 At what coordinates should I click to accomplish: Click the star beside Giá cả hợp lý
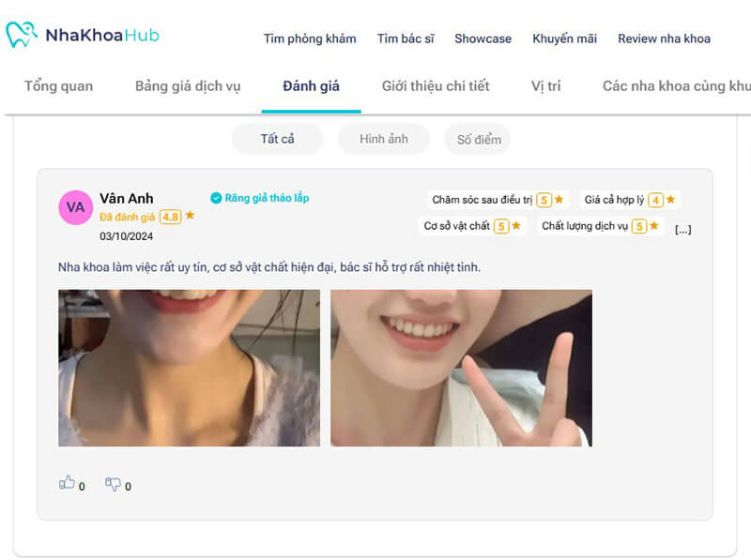point(670,199)
